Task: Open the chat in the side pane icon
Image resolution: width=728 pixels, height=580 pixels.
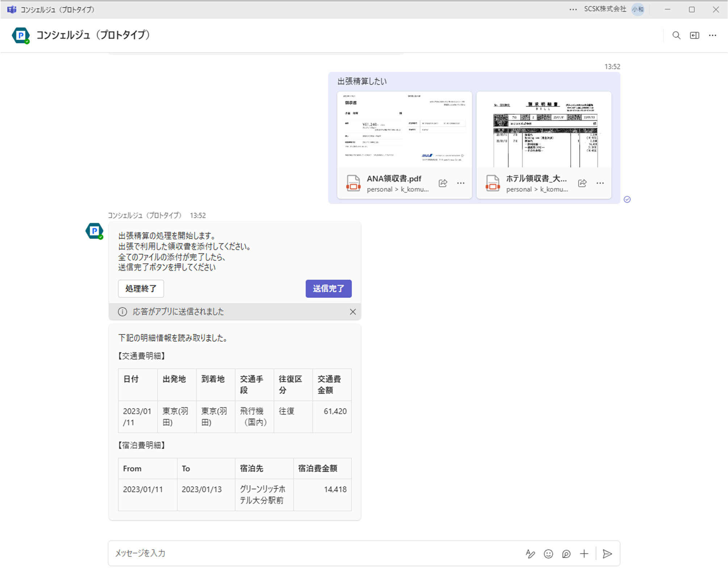Action: (x=695, y=35)
